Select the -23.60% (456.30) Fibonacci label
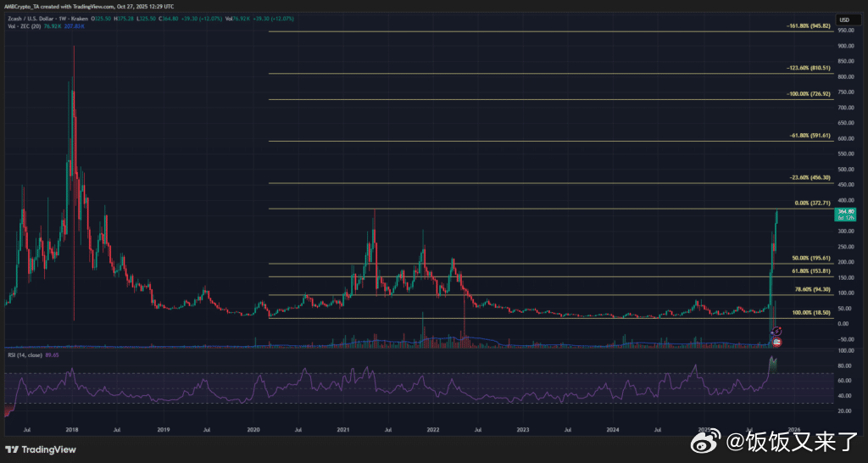 pyautogui.click(x=810, y=178)
